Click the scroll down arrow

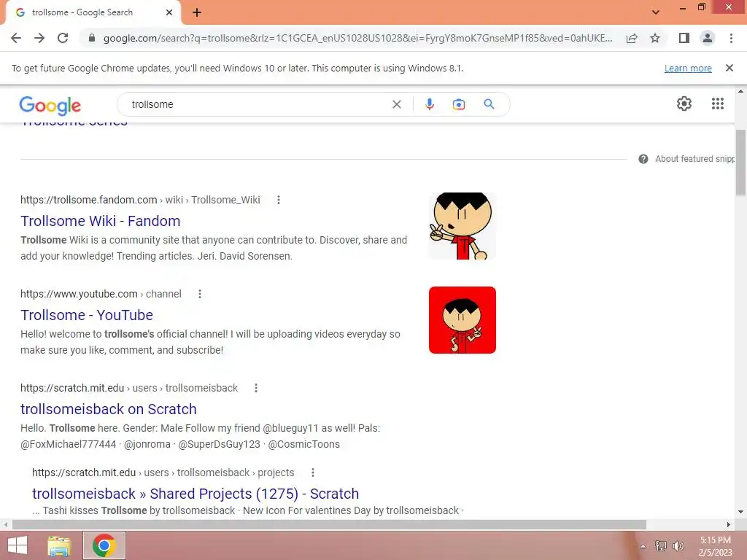click(740, 512)
